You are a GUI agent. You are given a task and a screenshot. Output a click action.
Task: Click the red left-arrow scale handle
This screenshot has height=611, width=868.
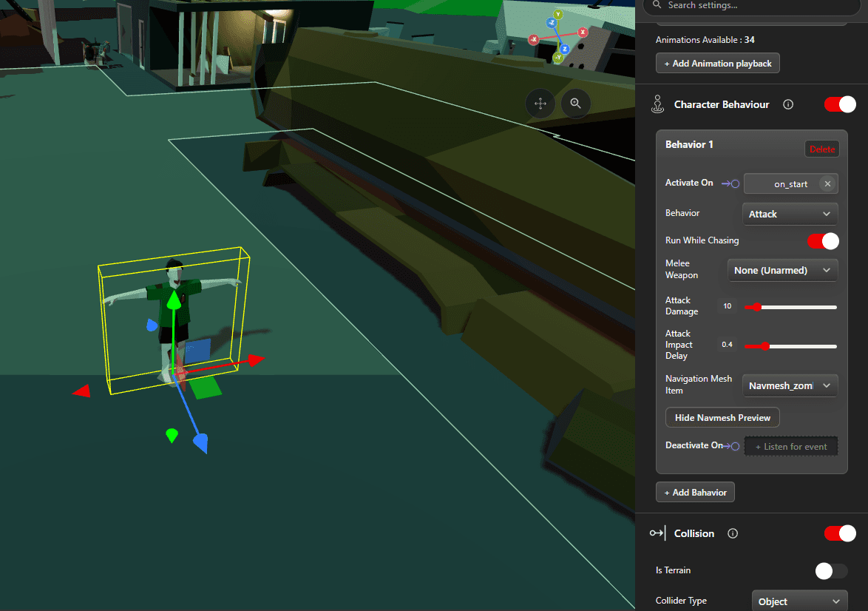82,391
